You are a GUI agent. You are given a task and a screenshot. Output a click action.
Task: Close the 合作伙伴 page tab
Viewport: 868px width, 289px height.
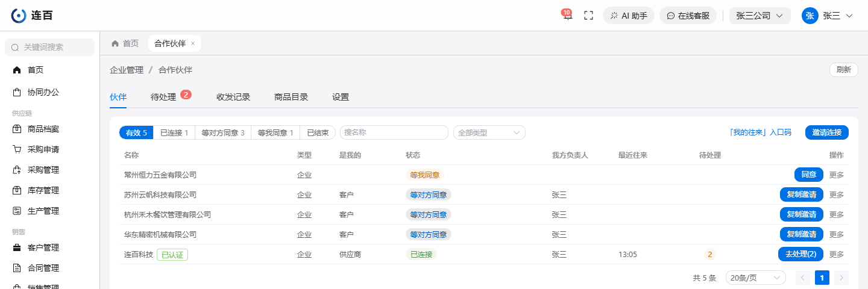[193, 43]
